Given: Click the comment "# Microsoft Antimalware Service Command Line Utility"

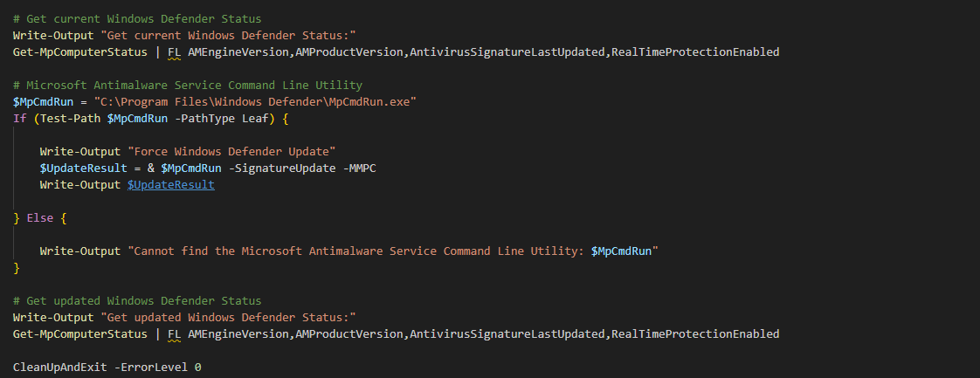Looking at the screenshot, I should [188, 85].
